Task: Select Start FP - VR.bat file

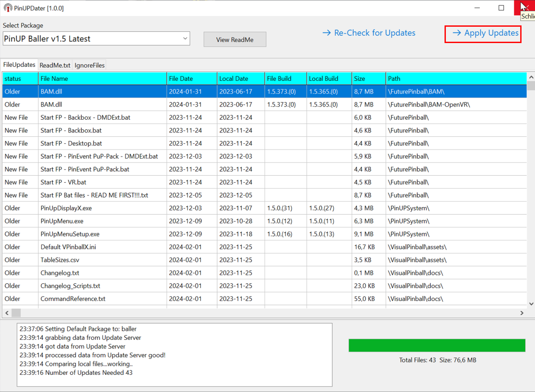Action: pyautogui.click(x=264, y=182)
